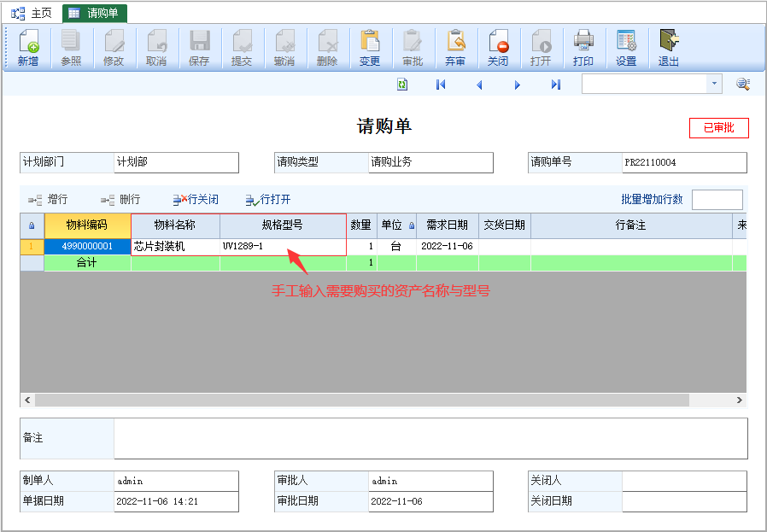Open 设置 settings from toolbar
The height and width of the screenshot is (532, 767).
pos(626,48)
